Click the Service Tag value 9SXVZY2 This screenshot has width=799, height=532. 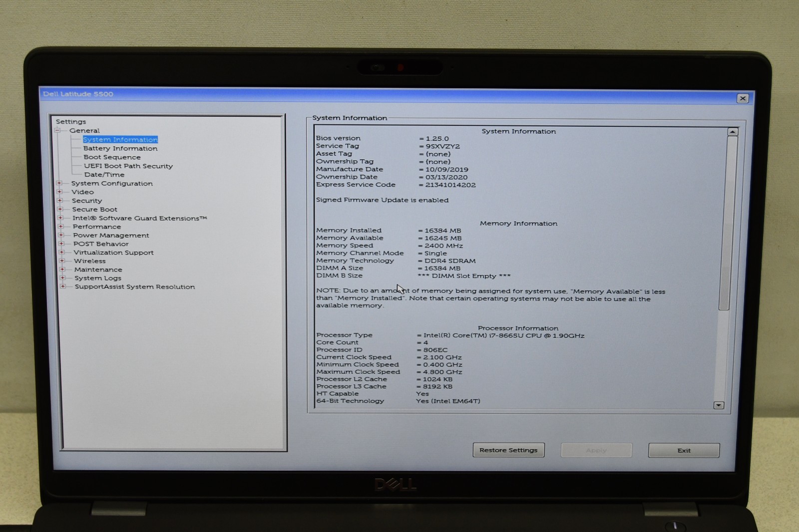pos(442,146)
